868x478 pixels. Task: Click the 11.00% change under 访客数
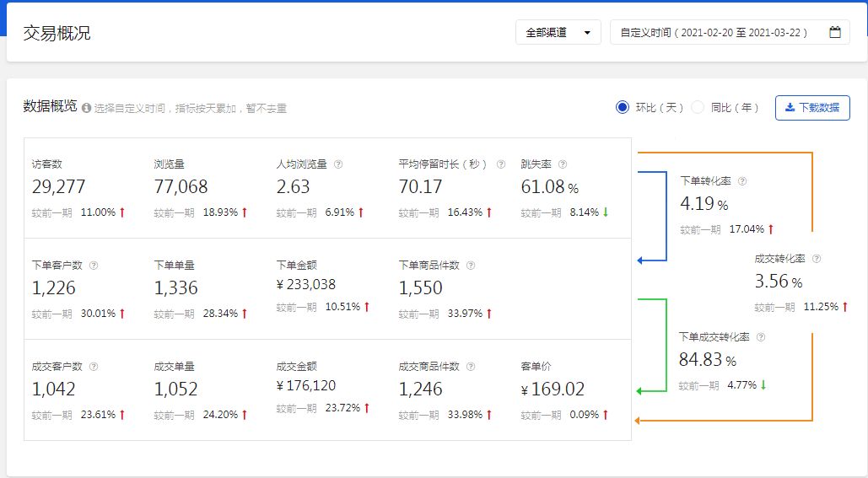point(103,212)
